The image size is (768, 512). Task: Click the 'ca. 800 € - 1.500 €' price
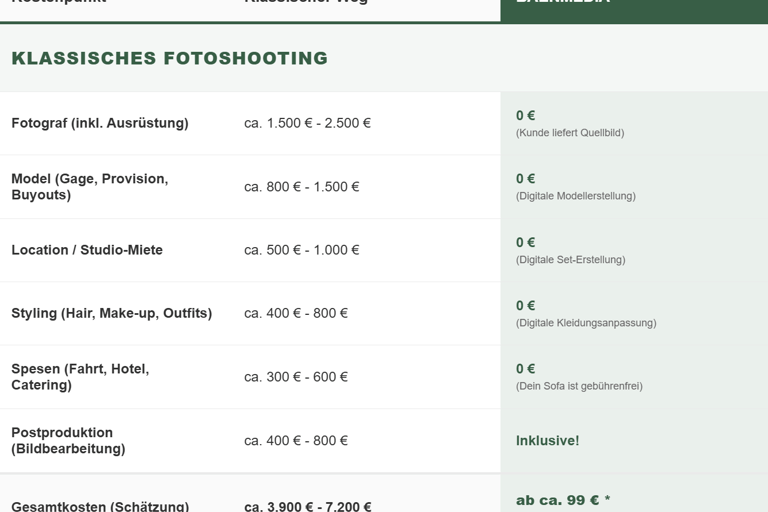click(x=301, y=187)
